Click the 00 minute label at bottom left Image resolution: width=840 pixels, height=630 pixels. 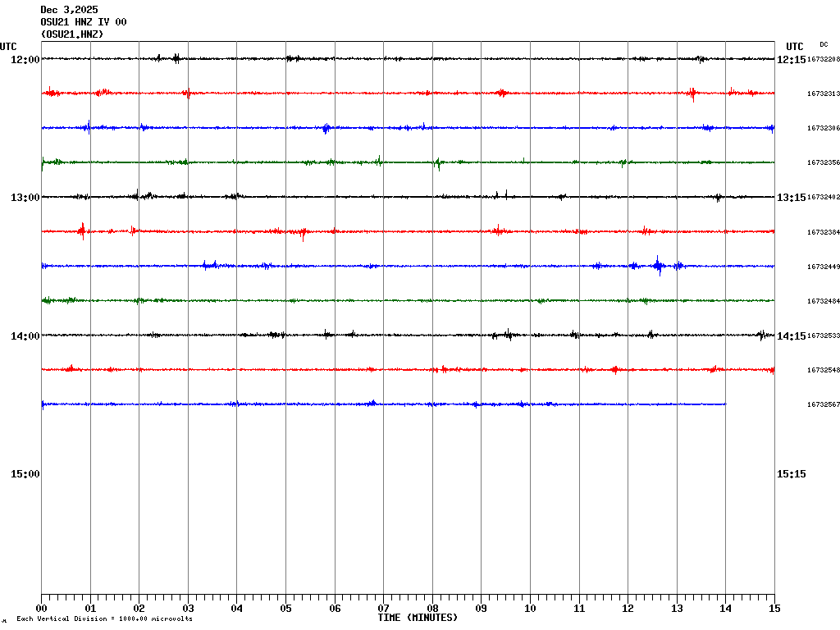42,609
